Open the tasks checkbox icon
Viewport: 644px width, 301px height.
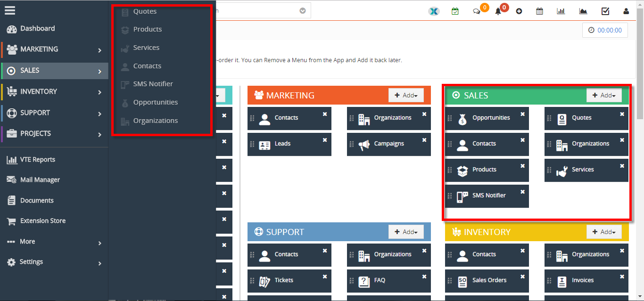[x=605, y=11]
